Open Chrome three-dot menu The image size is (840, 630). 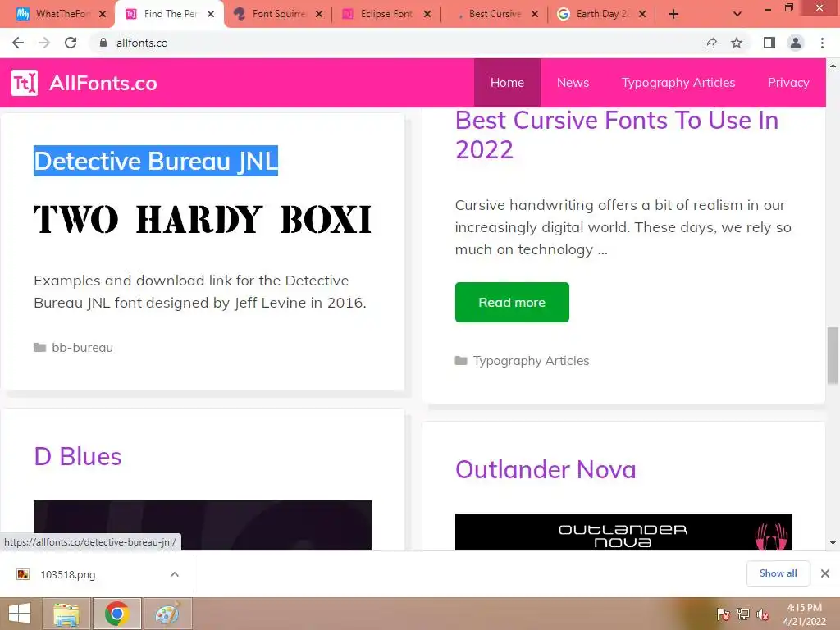point(822,43)
